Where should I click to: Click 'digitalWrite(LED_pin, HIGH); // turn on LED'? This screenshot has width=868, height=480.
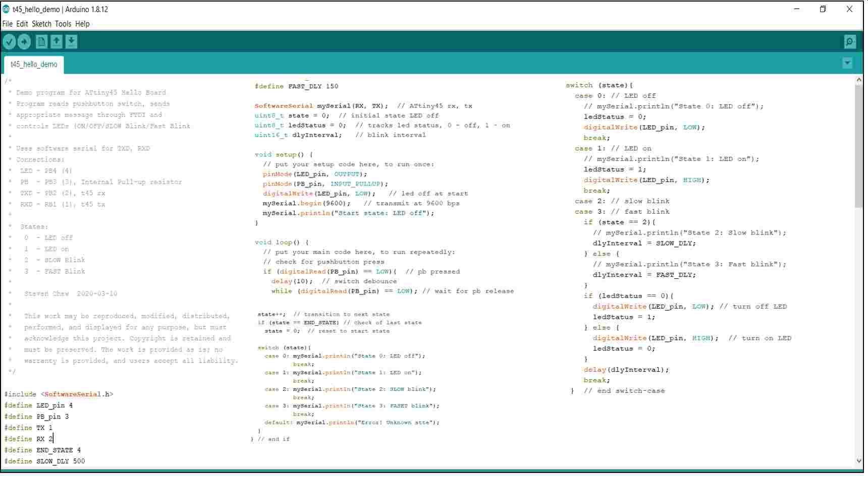click(x=692, y=338)
